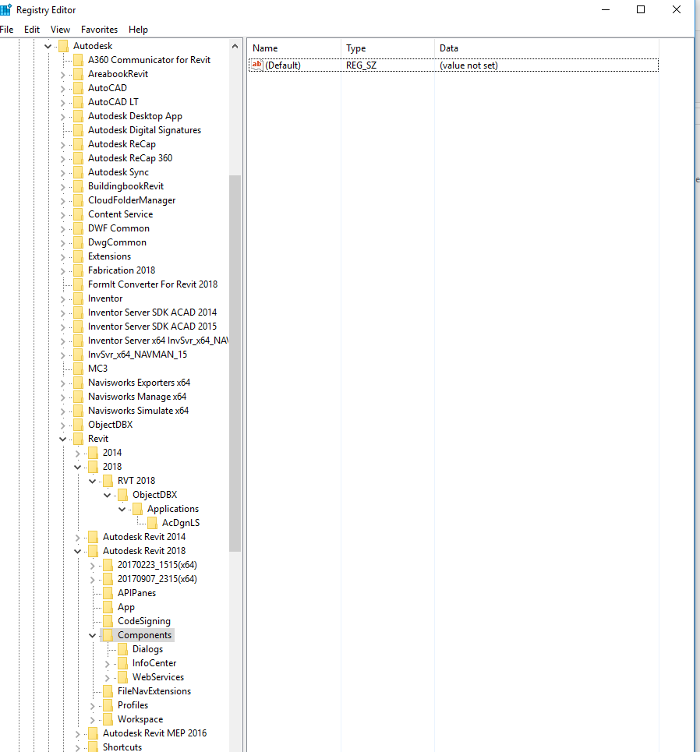Click the AutoCAD LT folder icon
The image size is (700, 752).
point(78,102)
